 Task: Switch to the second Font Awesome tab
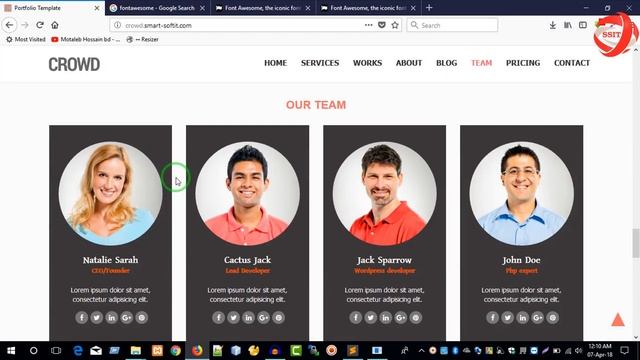(263, 8)
